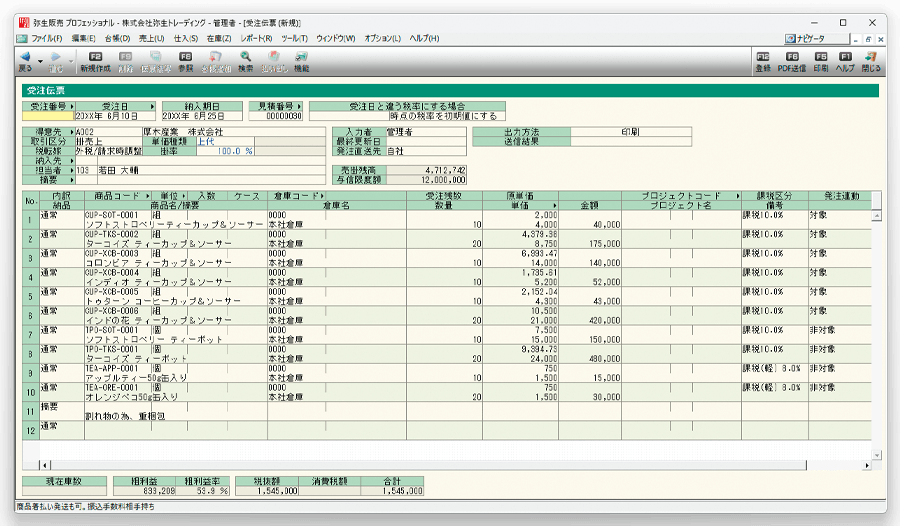Click the F12 登録 register icon
The image size is (900, 526).
coord(763,56)
